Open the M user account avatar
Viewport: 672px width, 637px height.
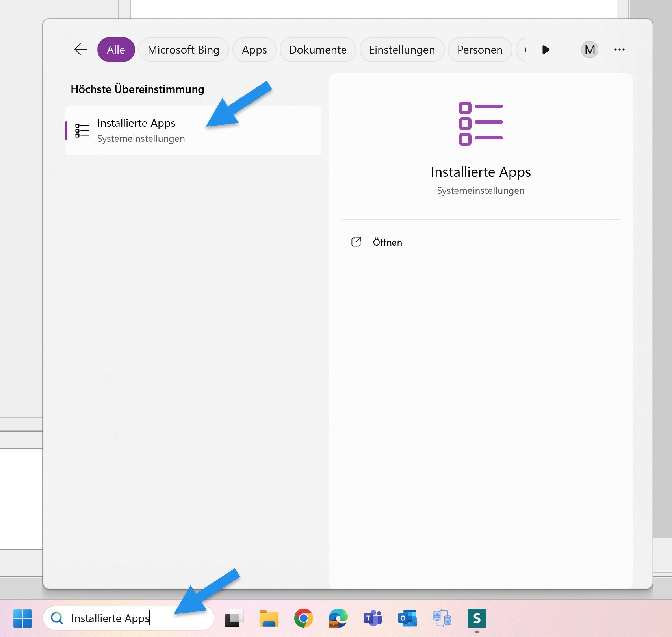pyautogui.click(x=589, y=50)
